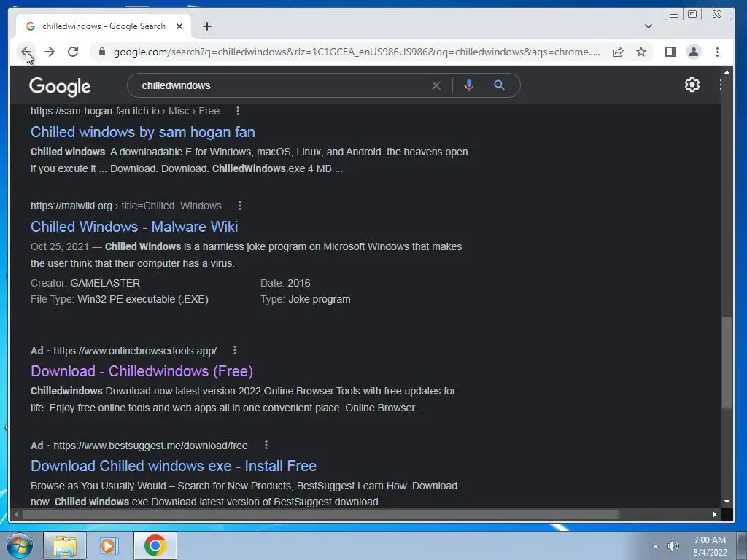Click the https://malwiki.org URL text
The image size is (747, 560).
coord(71,206)
